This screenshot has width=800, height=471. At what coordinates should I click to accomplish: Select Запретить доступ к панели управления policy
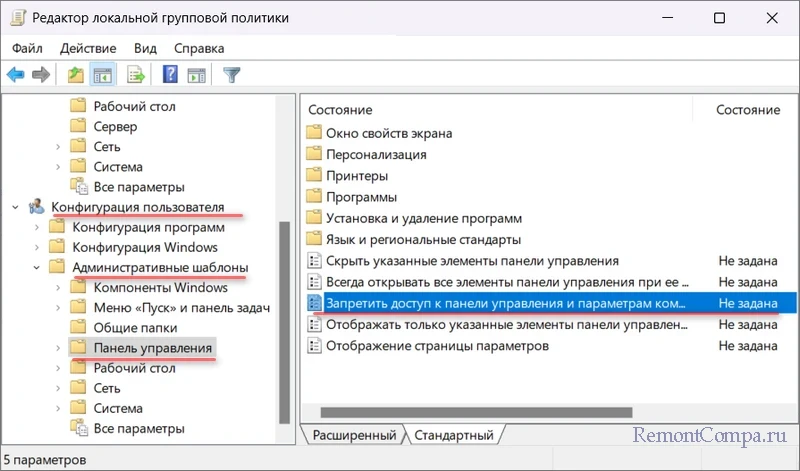[505, 303]
